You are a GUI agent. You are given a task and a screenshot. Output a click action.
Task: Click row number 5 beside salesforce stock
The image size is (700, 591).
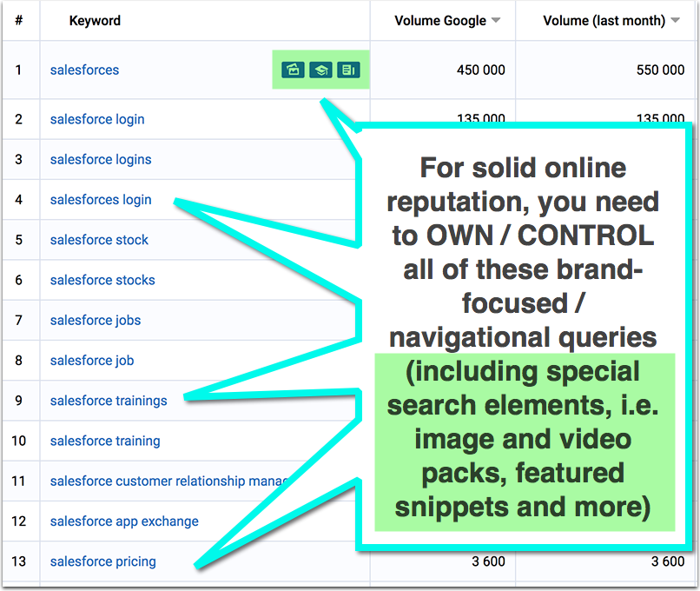click(19, 240)
